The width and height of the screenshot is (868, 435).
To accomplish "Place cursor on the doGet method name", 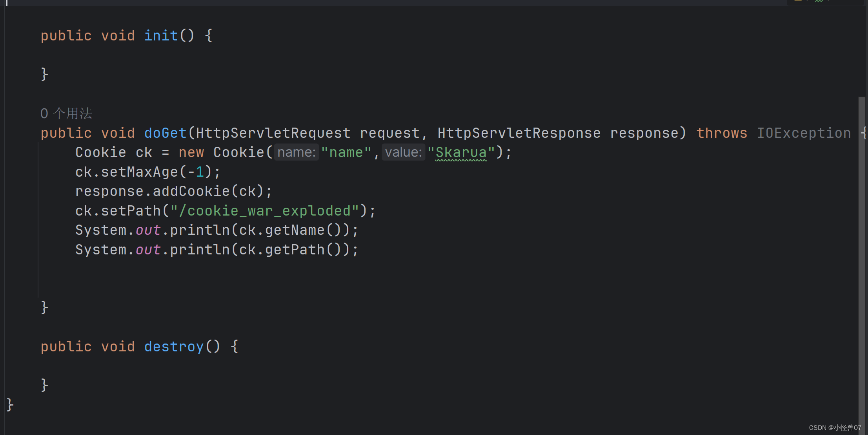I will pos(165,133).
